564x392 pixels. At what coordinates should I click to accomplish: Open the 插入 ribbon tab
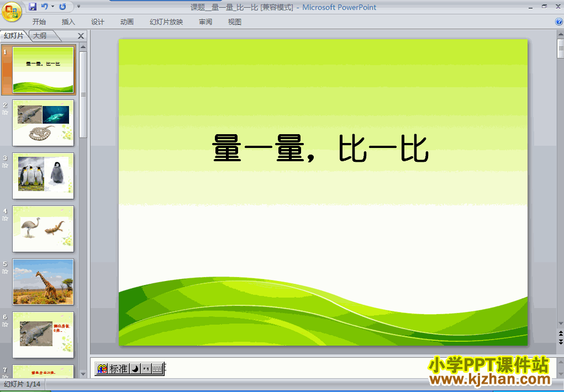(68, 22)
